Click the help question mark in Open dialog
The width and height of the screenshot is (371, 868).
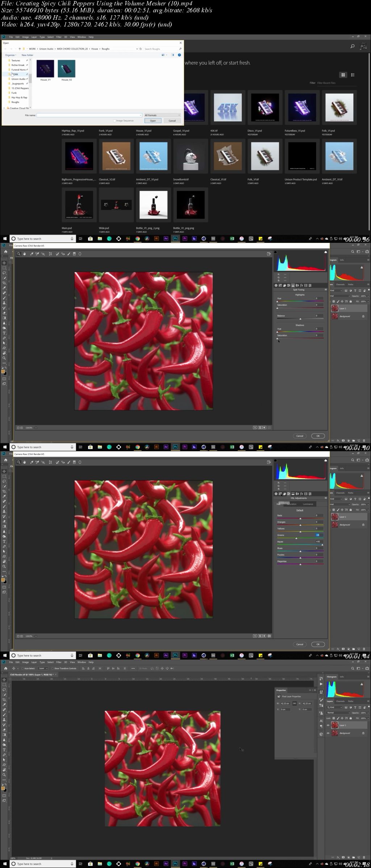point(179,55)
